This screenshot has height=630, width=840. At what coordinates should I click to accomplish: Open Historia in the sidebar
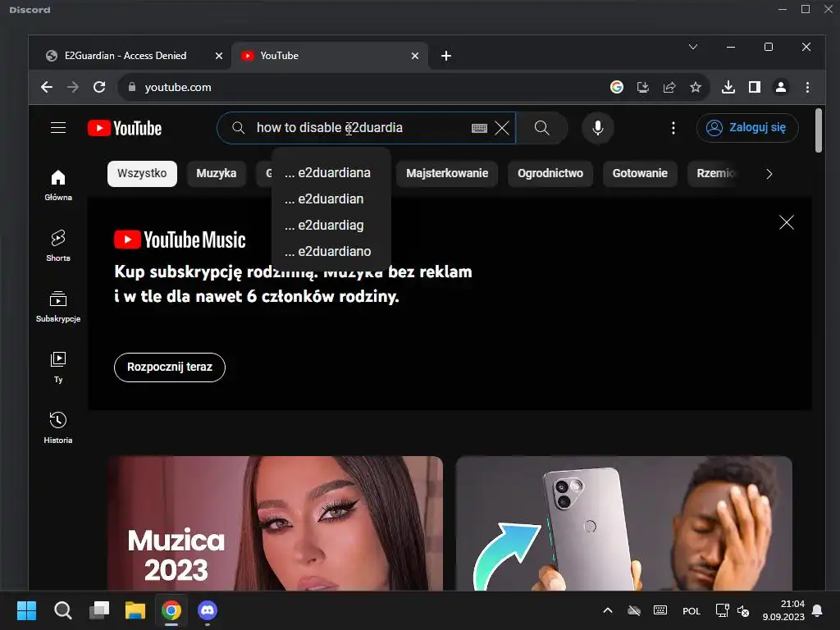pyautogui.click(x=58, y=427)
